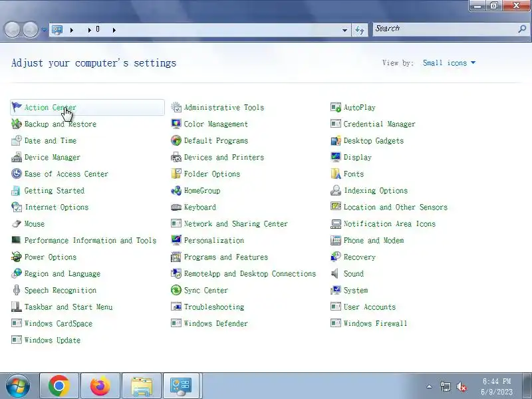Image resolution: width=532 pixels, height=399 pixels.
Task: Open Network and Sharing Center link
Action: click(x=236, y=224)
